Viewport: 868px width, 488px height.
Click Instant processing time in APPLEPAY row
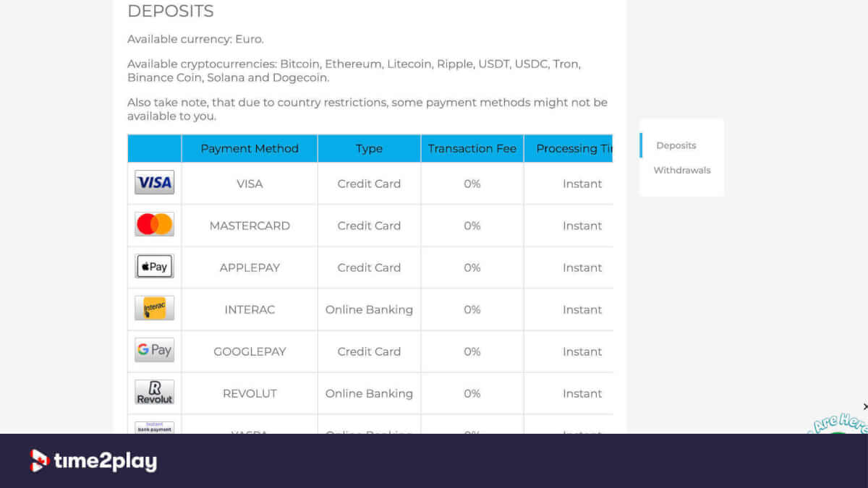(x=582, y=267)
